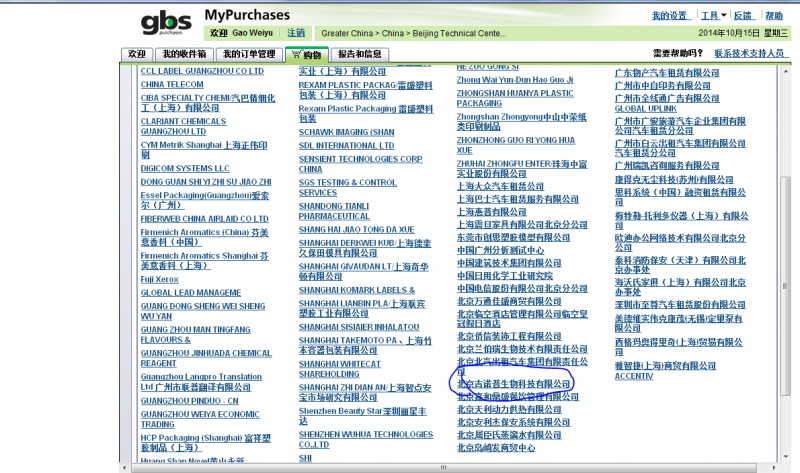Open ZHONZHONG GUO RI YONG HUA XUE
Image resolution: width=800 pixels, height=473 pixels.
coord(516,145)
